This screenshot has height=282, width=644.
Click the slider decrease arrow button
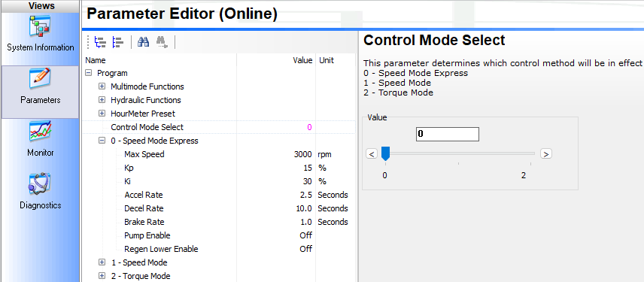(x=372, y=154)
